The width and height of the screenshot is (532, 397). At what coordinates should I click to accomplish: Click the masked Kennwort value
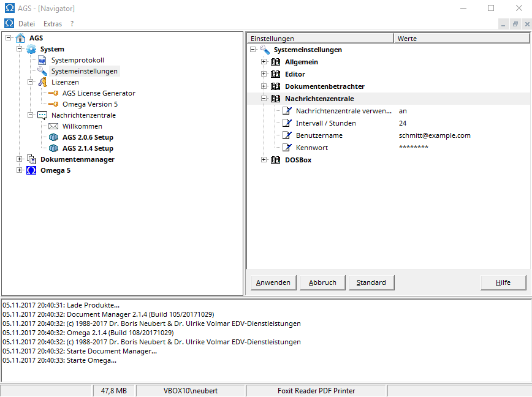click(x=414, y=147)
